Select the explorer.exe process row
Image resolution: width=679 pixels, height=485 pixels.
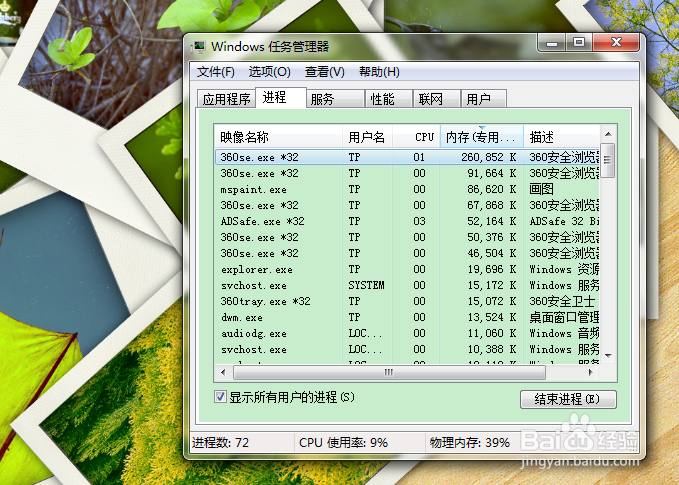[407, 269]
